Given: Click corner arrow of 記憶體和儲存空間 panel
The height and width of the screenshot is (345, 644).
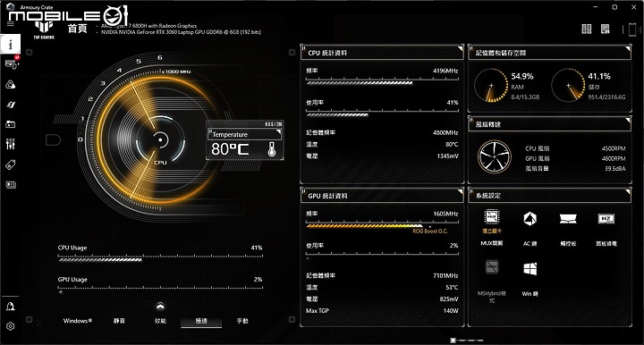Looking at the screenshot, I should coord(627,49).
